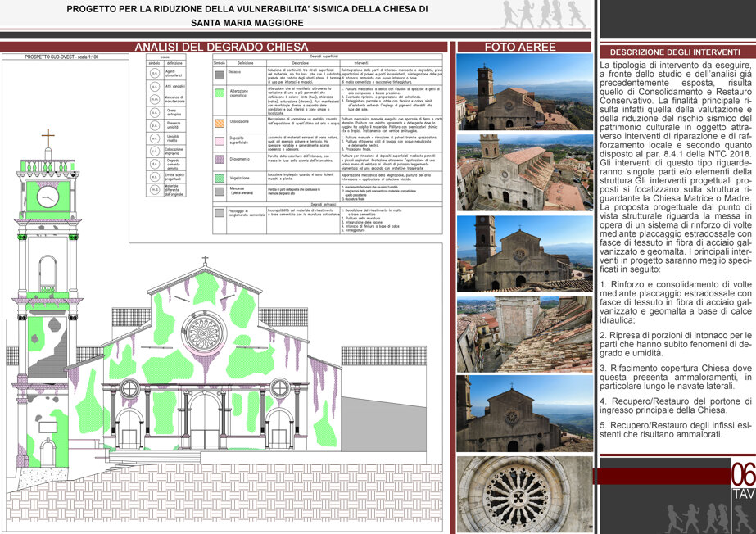Select the orange hatched Ossidazione swatch
Image resolution: width=756 pixels, height=534 pixels.
220,123
